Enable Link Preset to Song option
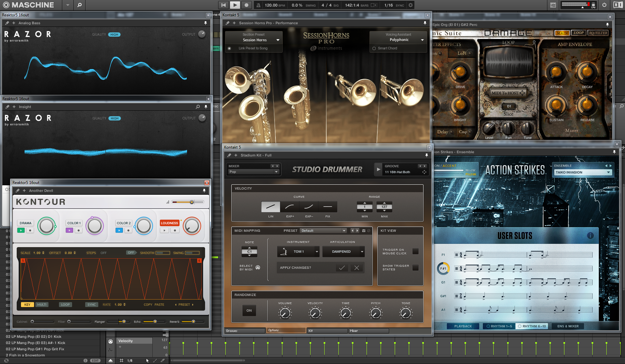This screenshot has height=364, width=625. [x=229, y=48]
